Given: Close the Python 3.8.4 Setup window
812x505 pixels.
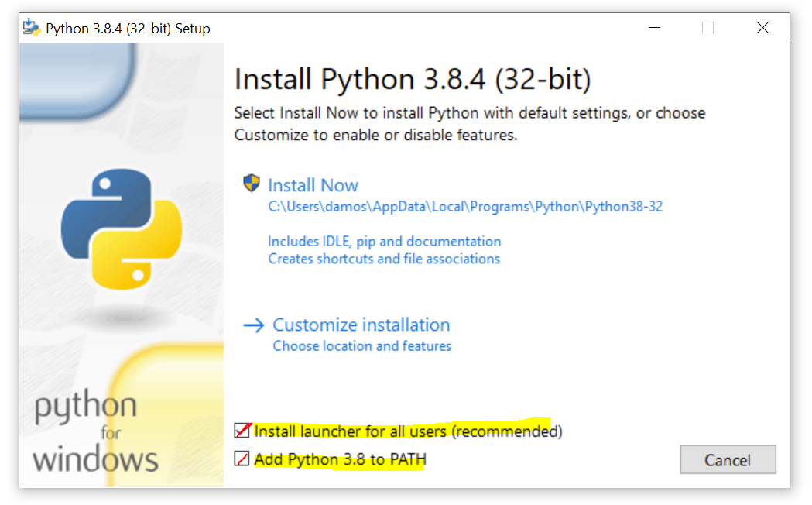Looking at the screenshot, I should click(x=762, y=27).
